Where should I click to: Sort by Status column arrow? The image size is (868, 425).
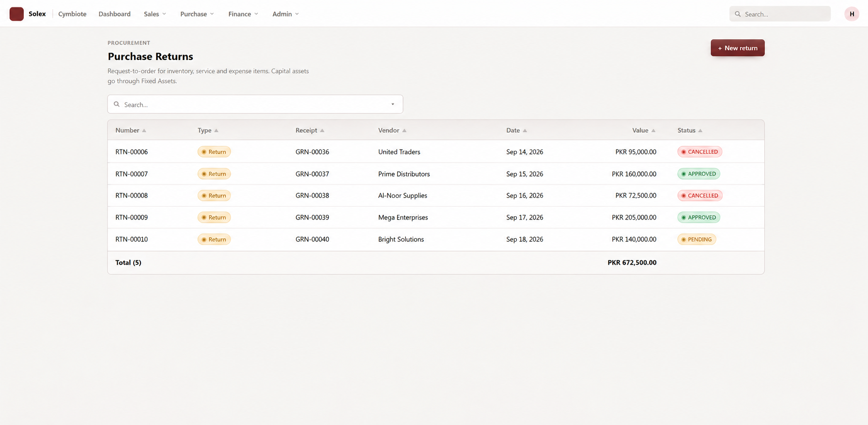tap(700, 131)
